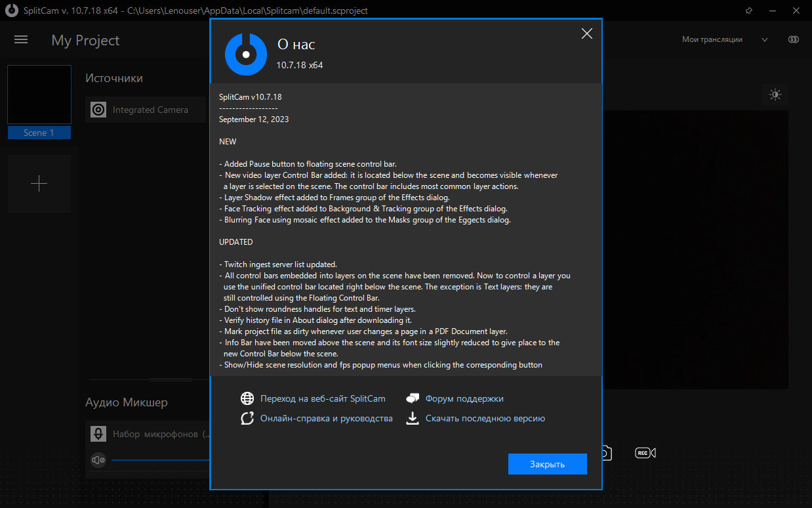Image resolution: width=812 pixels, height=508 pixels.
Task: Open the Форум поддержки link
Action: 464,398
